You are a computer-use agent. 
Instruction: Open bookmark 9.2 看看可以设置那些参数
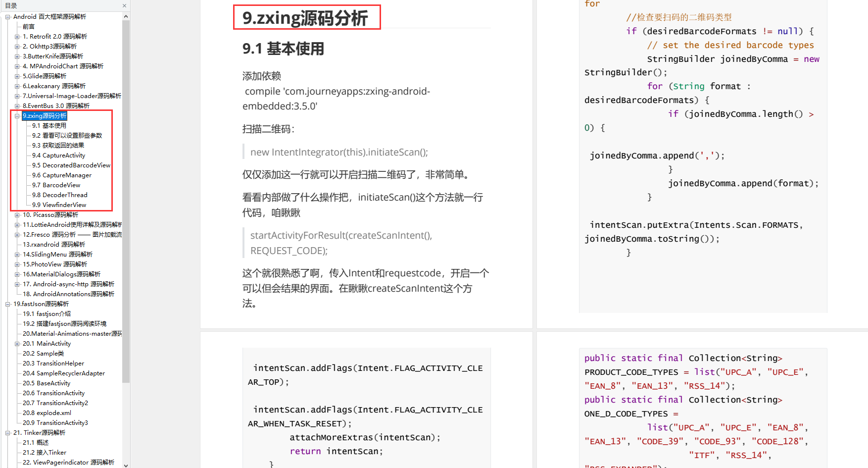pos(67,136)
